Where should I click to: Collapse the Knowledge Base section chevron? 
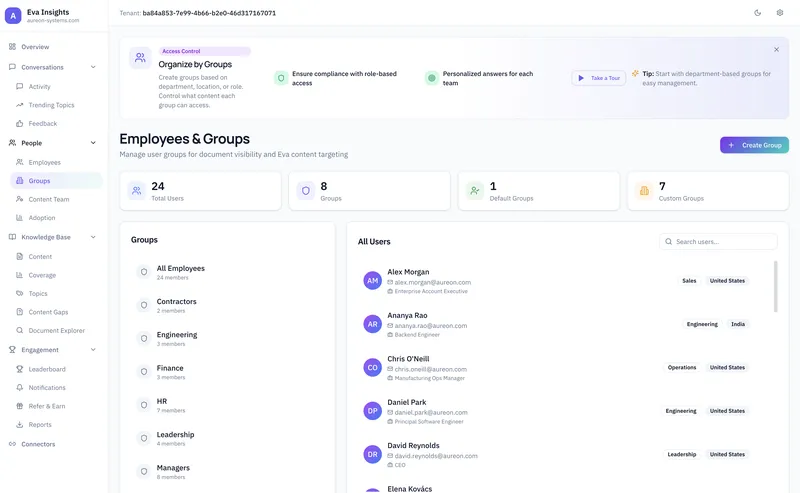click(x=93, y=237)
